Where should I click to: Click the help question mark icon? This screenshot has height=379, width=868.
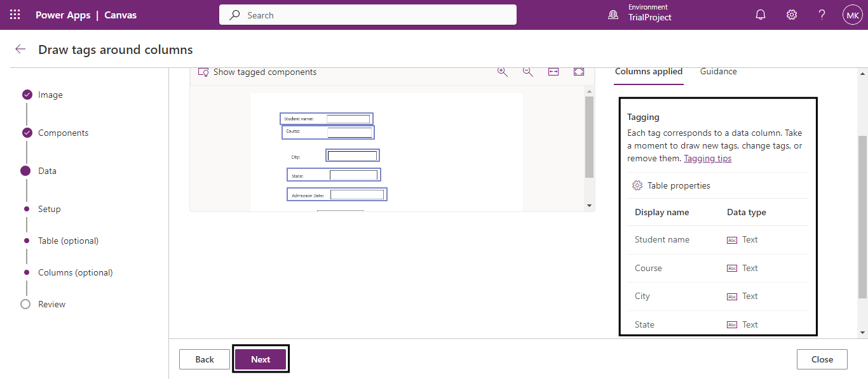(x=822, y=15)
